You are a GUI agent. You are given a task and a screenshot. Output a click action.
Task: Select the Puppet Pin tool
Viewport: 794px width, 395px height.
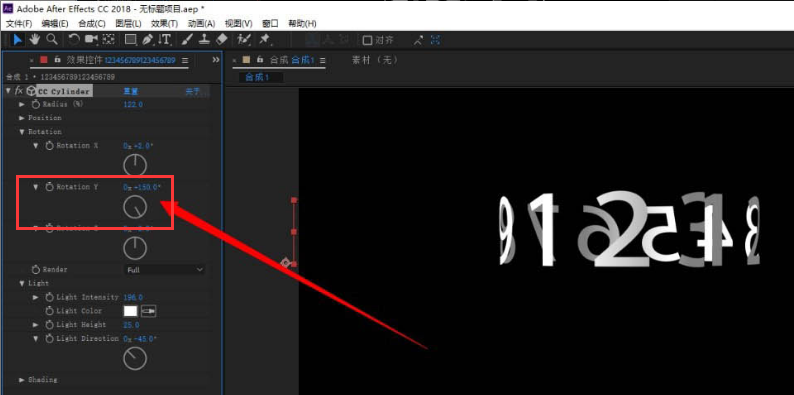[x=264, y=40]
